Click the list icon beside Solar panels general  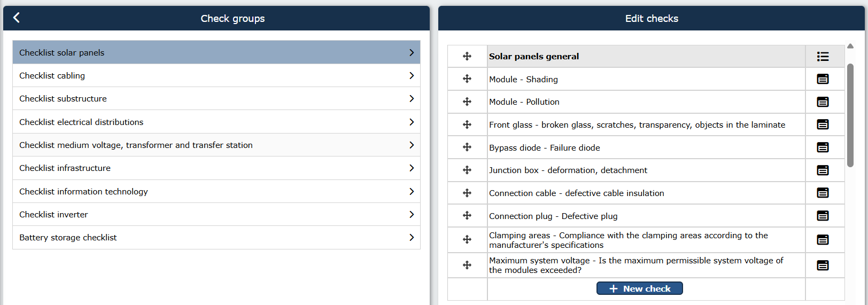pos(823,56)
